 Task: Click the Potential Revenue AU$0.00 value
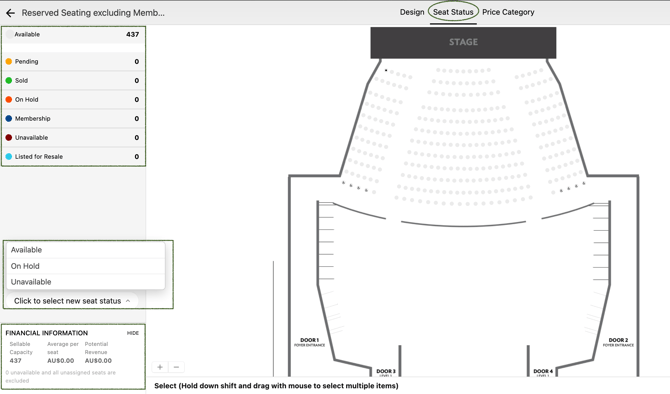pos(98,361)
